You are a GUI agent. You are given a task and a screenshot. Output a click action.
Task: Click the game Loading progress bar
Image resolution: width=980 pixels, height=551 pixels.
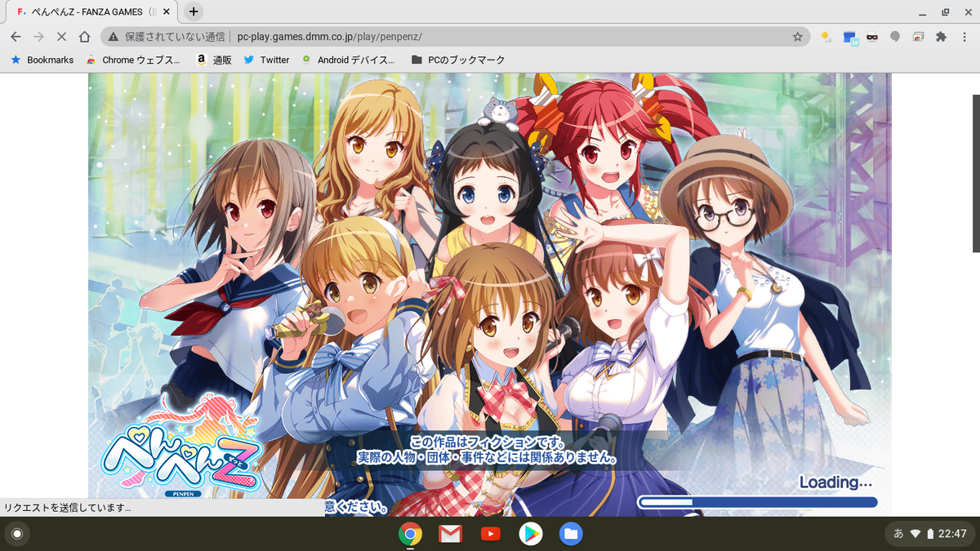(757, 502)
